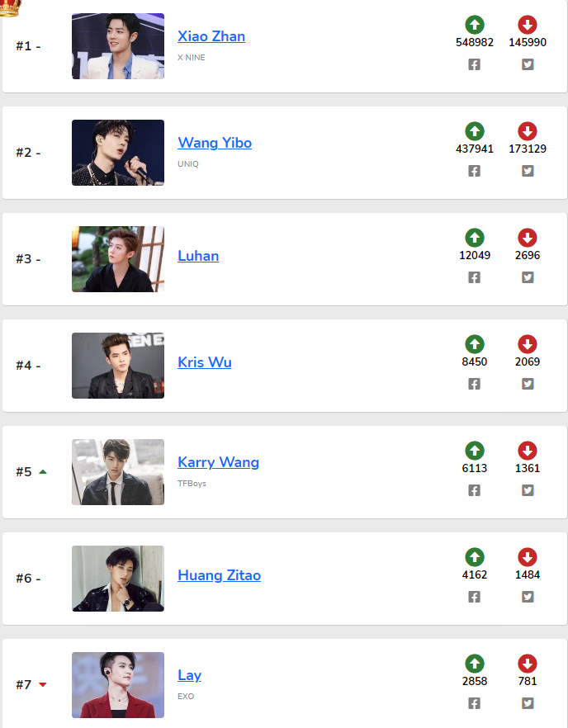Click the Twitter icon for Karry Wang
This screenshot has width=568, height=728.
528,490
